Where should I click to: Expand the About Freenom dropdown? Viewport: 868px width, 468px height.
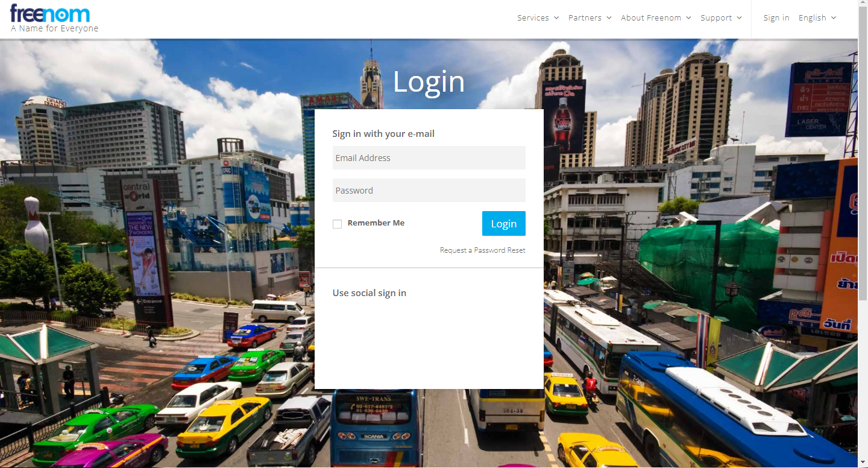(651, 18)
